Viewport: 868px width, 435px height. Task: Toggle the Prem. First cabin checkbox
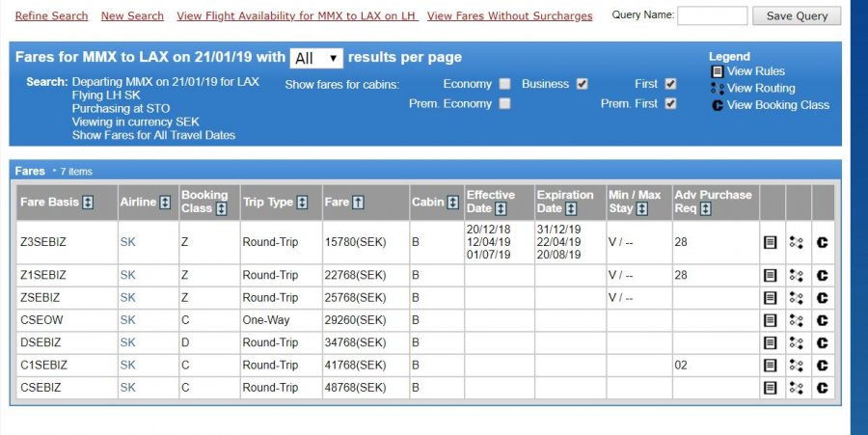point(670,103)
